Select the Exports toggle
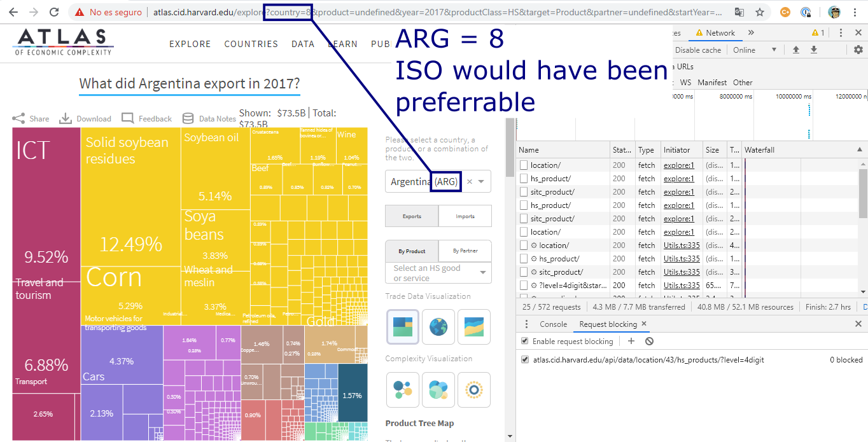 click(412, 216)
